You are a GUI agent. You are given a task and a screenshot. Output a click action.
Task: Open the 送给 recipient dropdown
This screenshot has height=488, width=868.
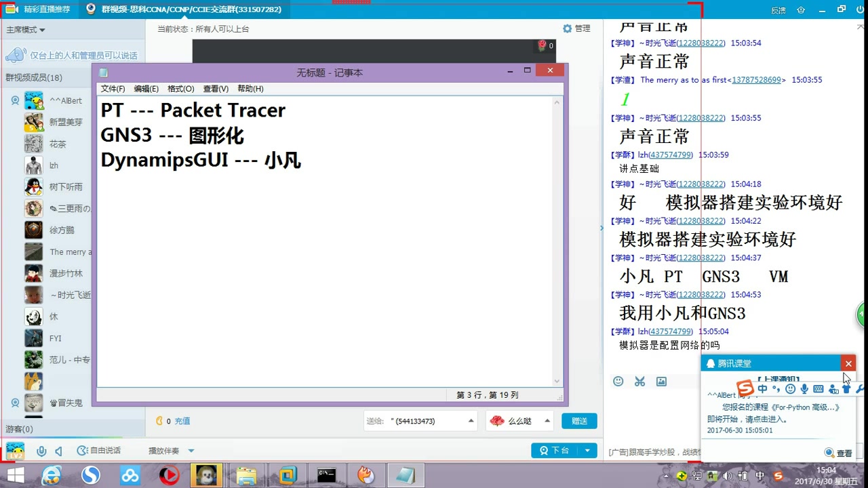point(422,421)
